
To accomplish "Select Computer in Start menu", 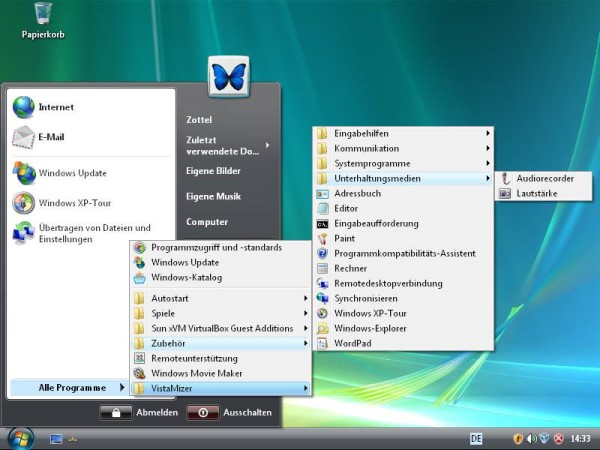I will coord(207,222).
